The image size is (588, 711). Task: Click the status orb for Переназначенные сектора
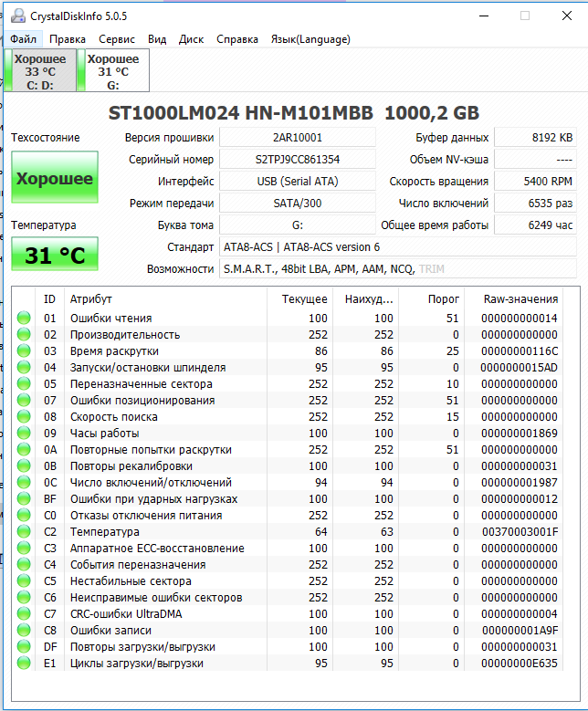[24, 383]
